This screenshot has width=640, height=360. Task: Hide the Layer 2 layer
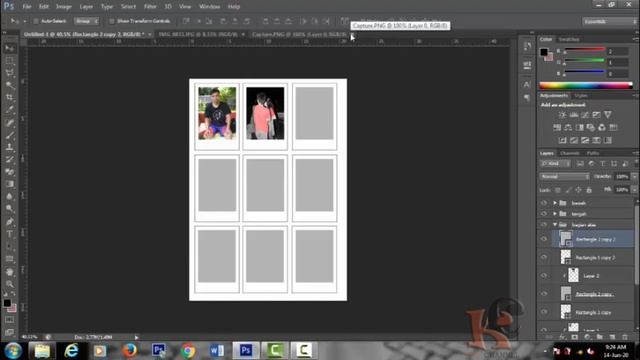coord(544,276)
